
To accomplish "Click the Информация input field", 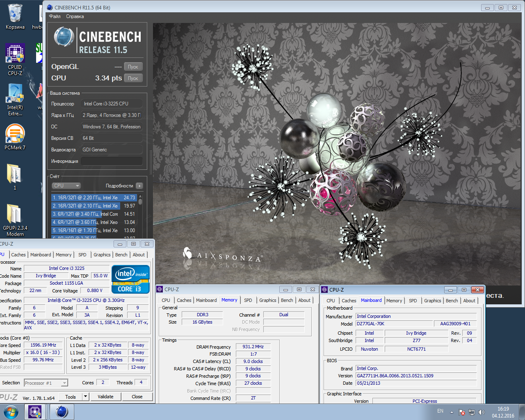I will [112, 161].
